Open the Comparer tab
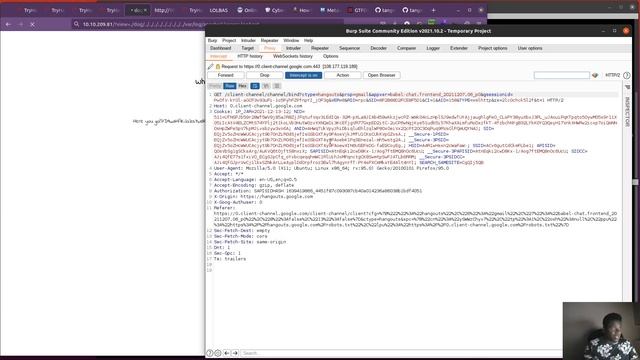 tap(407, 48)
